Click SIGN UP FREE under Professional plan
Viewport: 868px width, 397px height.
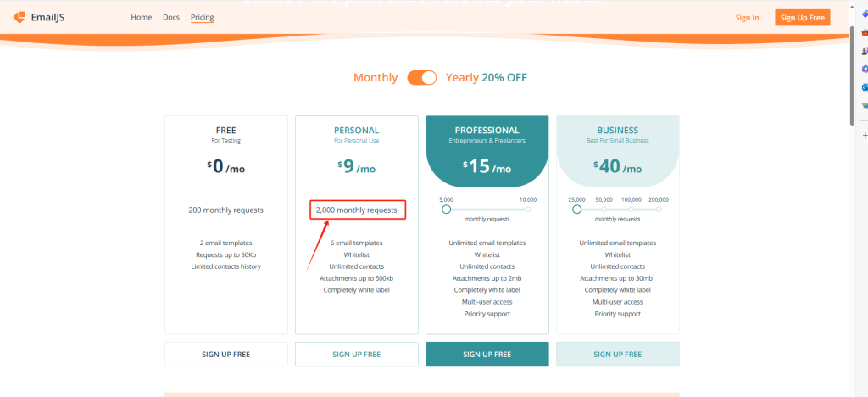click(x=487, y=355)
